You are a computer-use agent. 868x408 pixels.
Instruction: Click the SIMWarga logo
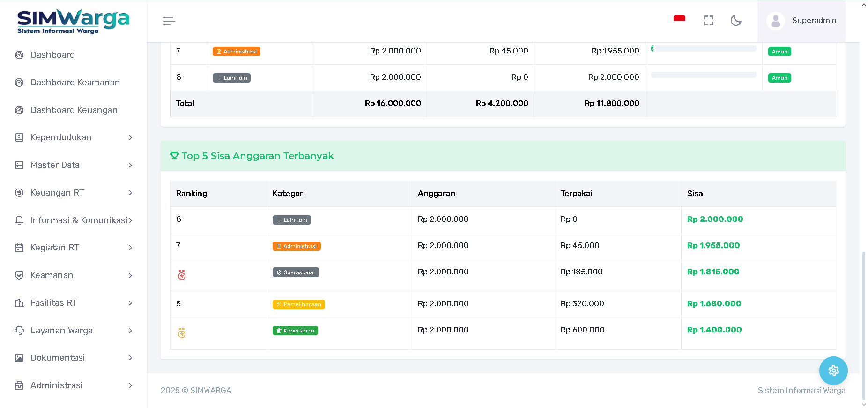click(x=73, y=21)
